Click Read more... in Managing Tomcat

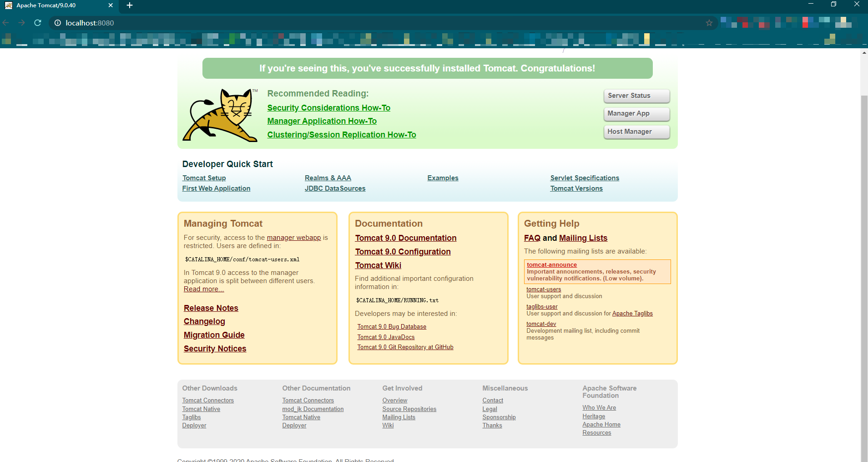pyautogui.click(x=204, y=289)
